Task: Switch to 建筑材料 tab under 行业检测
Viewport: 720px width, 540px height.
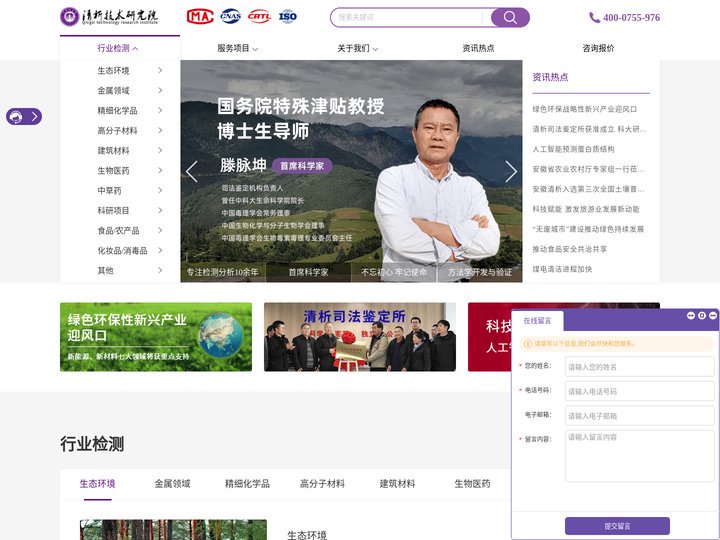Action: (397, 484)
